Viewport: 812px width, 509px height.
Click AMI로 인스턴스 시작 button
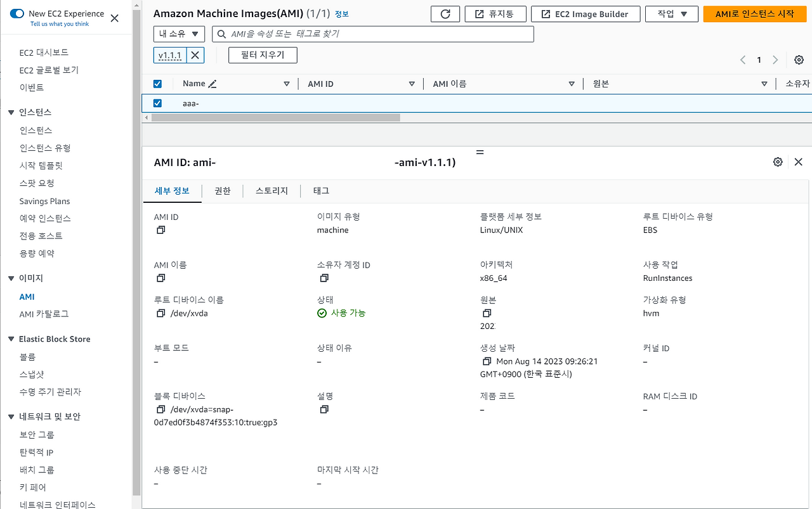click(x=754, y=14)
